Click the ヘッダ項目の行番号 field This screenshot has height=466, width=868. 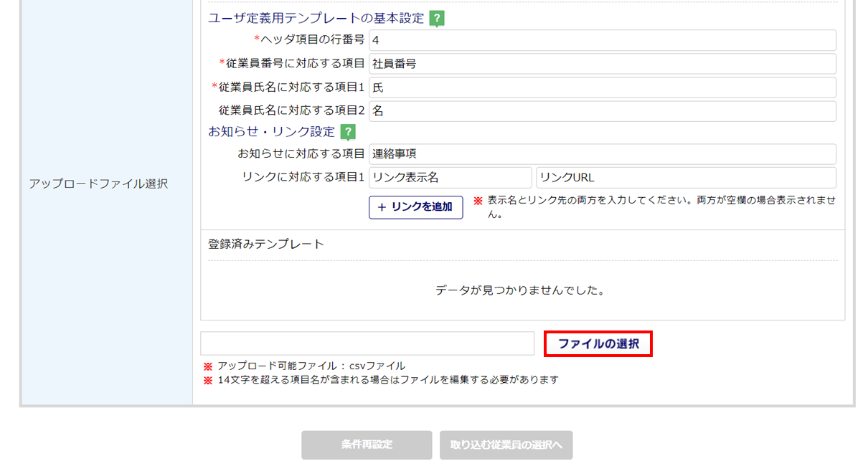603,40
